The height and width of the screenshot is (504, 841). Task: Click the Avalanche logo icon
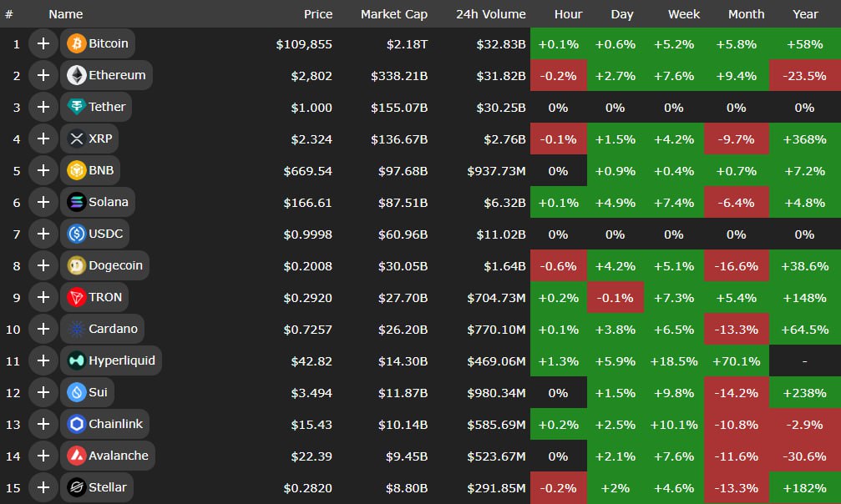tap(77, 456)
